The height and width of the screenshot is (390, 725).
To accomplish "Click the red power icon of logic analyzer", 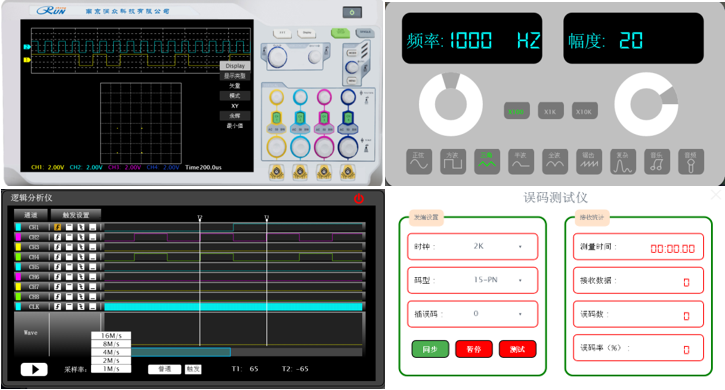I will [x=359, y=198].
